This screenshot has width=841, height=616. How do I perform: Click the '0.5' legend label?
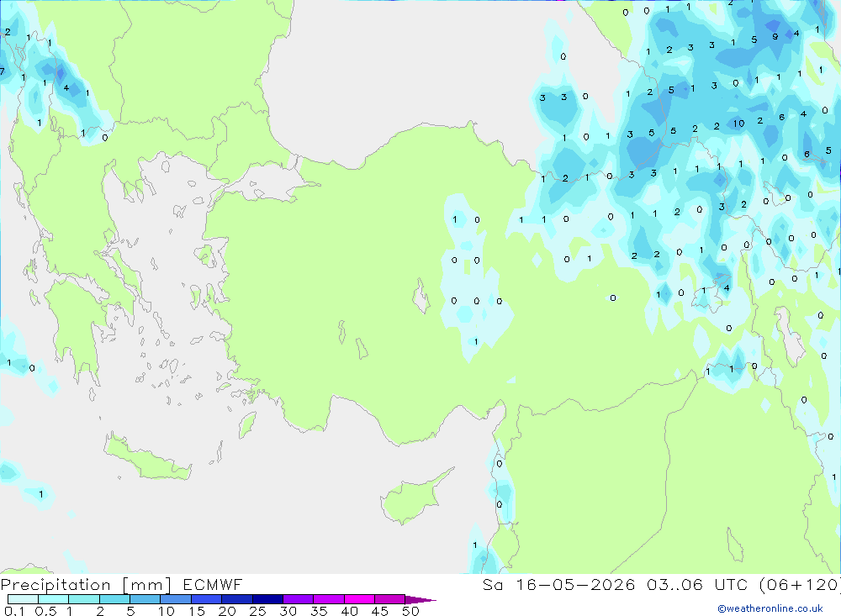click(x=45, y=611)
